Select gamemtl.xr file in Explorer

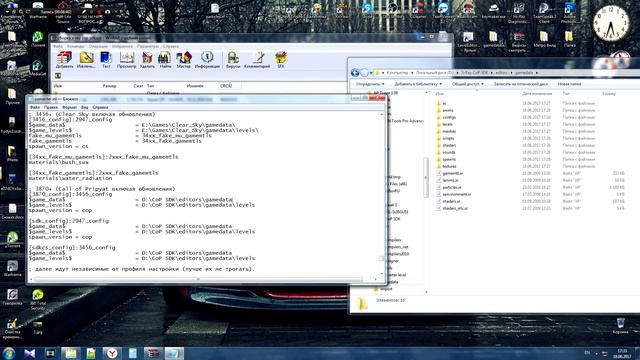tap(452, 173)
